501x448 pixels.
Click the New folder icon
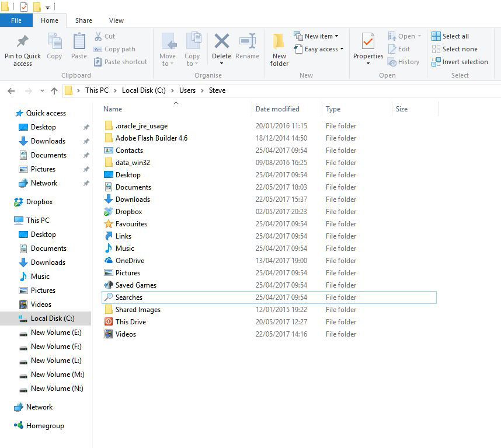click(x=279, y=42)
